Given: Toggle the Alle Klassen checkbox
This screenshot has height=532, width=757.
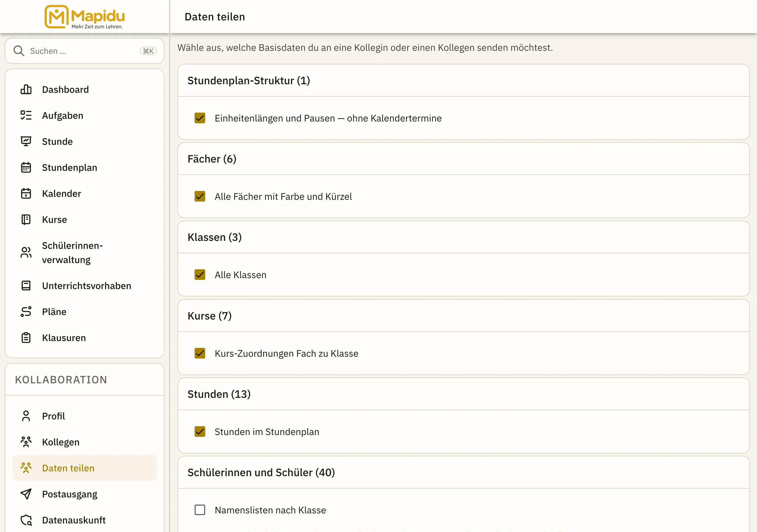Looking at the screenshot, I should (200, 275).
